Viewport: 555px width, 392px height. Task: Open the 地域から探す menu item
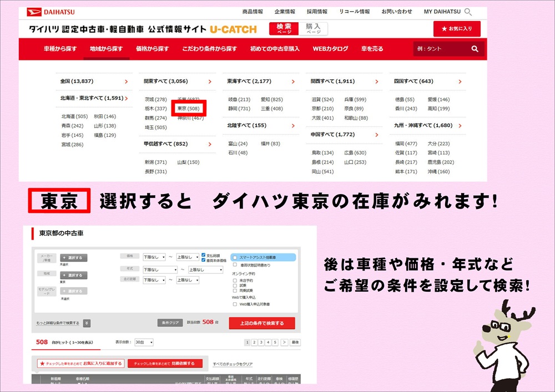[107, 49]
